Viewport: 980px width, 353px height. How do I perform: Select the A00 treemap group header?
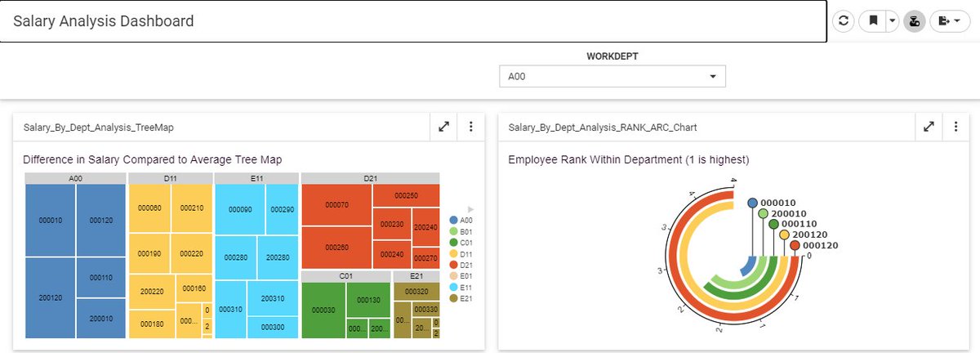pos(76,178)
